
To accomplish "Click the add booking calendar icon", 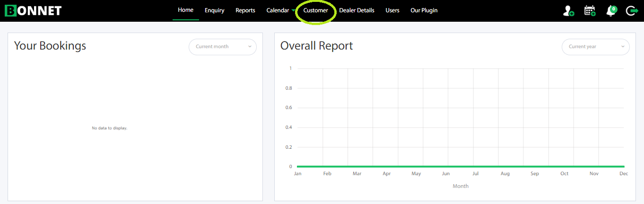I will pyautogui.click(x=590, y=10).
